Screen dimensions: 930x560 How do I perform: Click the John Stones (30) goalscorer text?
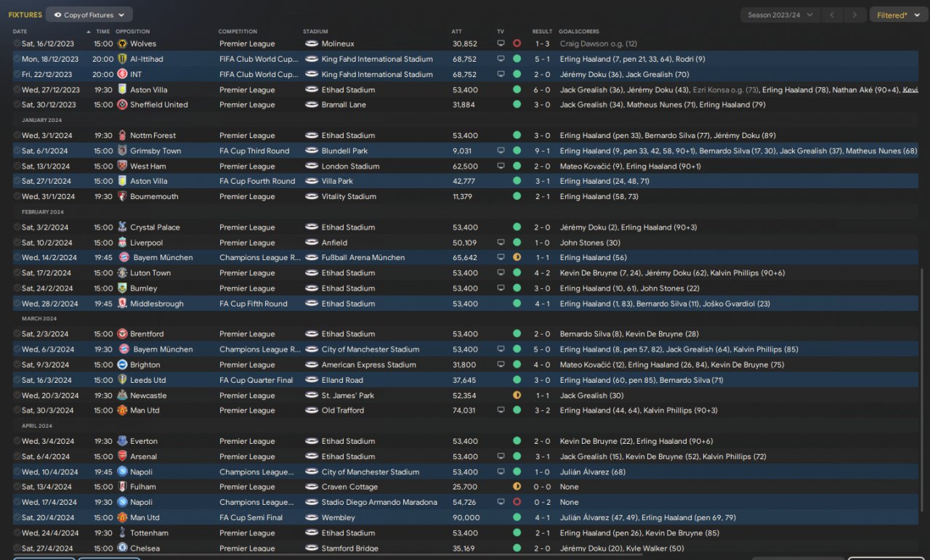click(590, 243)
